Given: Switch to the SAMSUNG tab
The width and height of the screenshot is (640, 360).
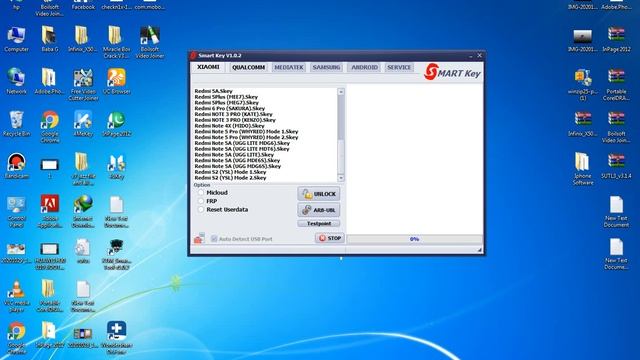Looking at the screenshot, I should [x=327, y=67].
